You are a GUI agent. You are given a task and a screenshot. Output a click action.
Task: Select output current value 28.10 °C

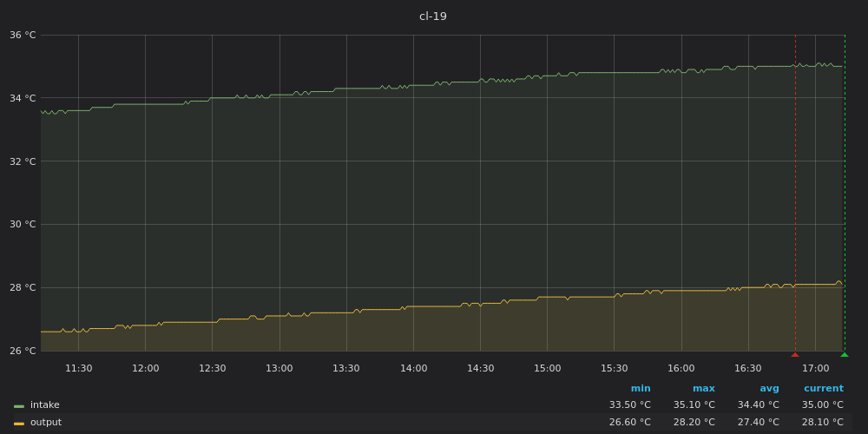pos(822,423)
